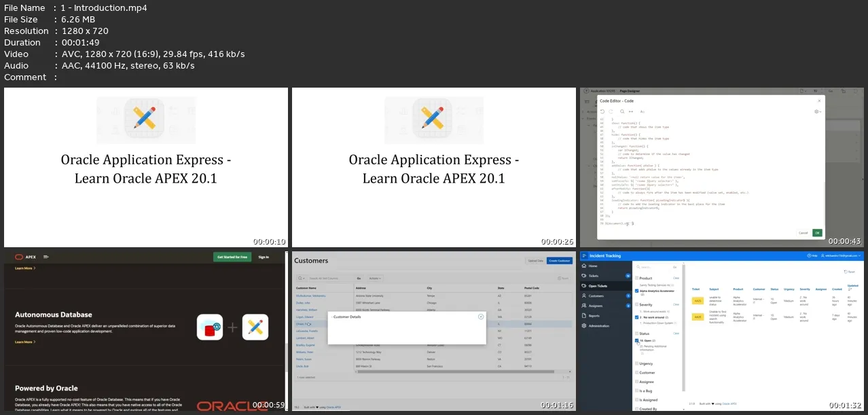The image size is (868, 415).
Task: Uncheck the 2. No work around filter
Action: point(636,317)
